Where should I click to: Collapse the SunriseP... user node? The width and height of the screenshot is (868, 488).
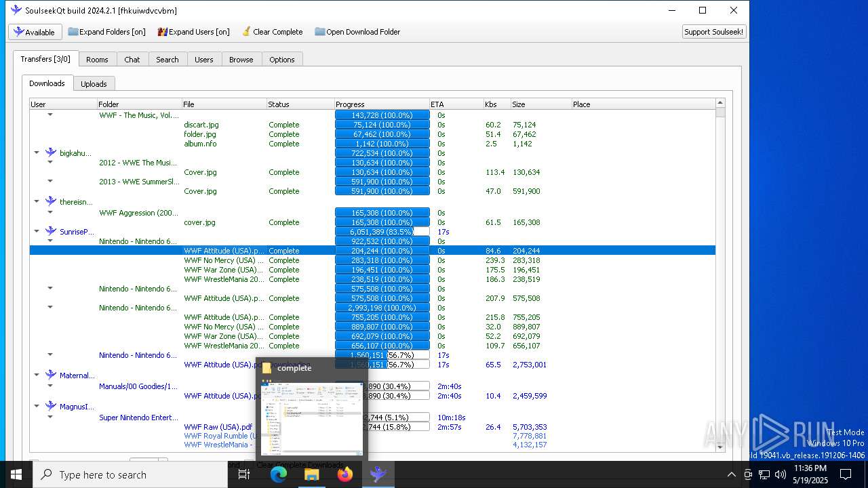tap(37, 232)
